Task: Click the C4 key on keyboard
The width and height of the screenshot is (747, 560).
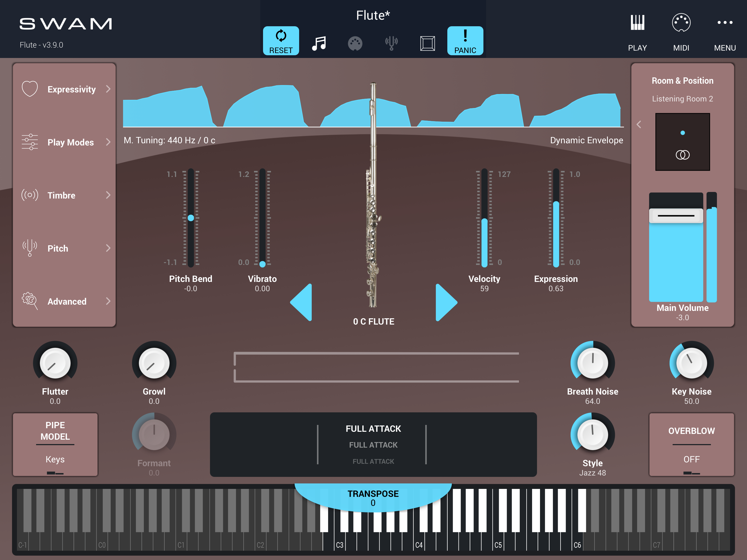Action: coord(419,541)
